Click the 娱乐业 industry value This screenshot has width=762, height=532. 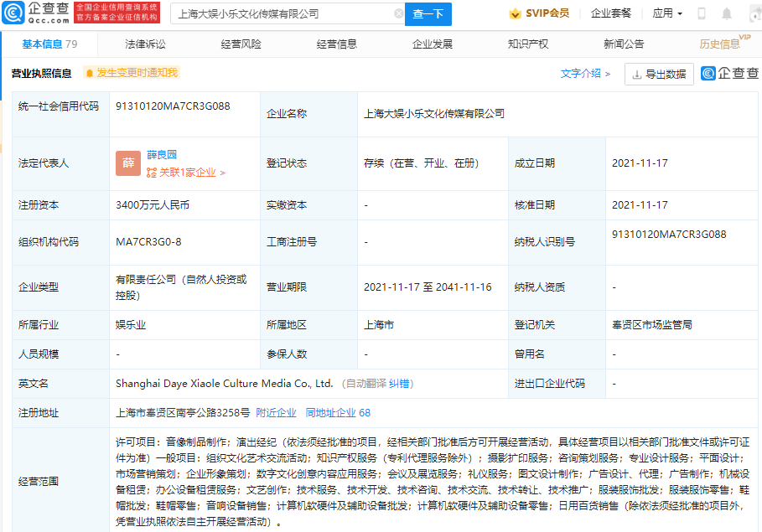point(131,325)
